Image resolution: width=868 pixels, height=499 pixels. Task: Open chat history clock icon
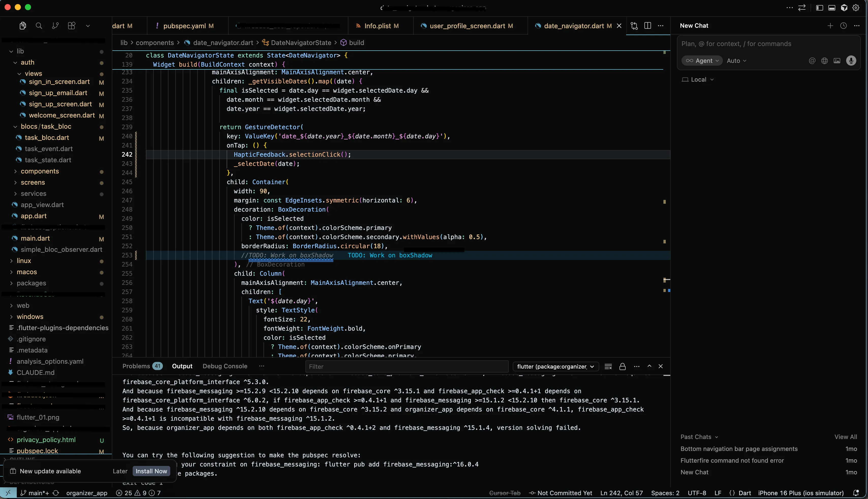[x=843, y=26]
